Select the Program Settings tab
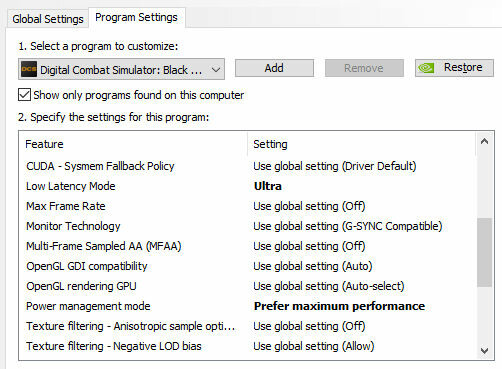The height and width of the screenshot is (369, 502). coord(136,17)
